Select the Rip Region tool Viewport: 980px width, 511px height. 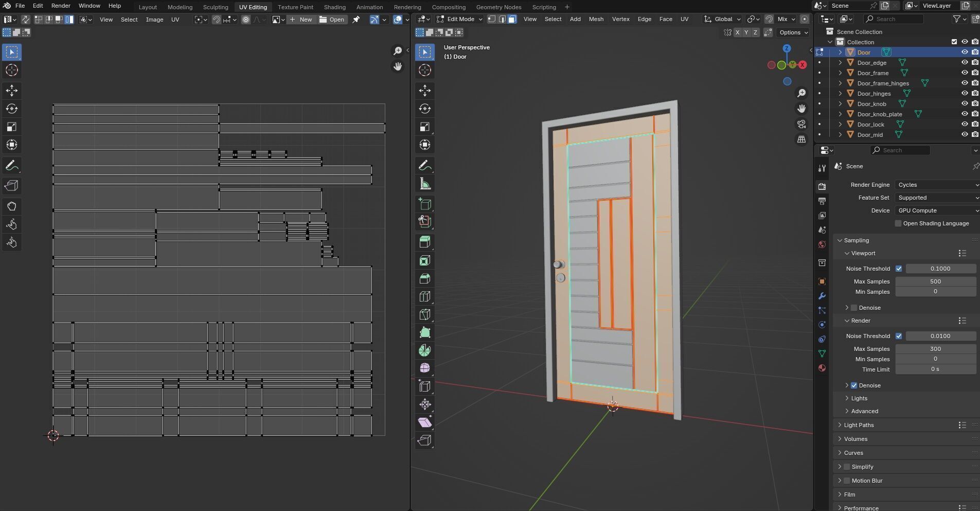pos(425,440)
